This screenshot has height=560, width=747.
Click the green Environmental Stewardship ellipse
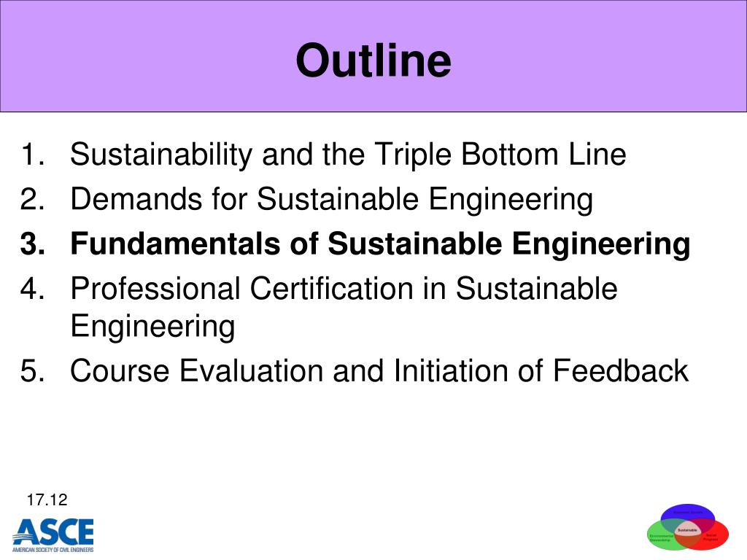click(659, 537)
